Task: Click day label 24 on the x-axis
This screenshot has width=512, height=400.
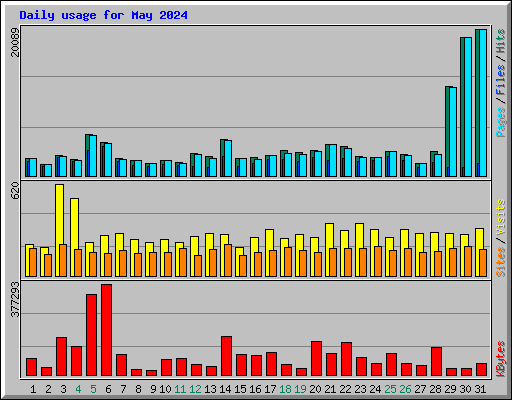Action: 375,389
